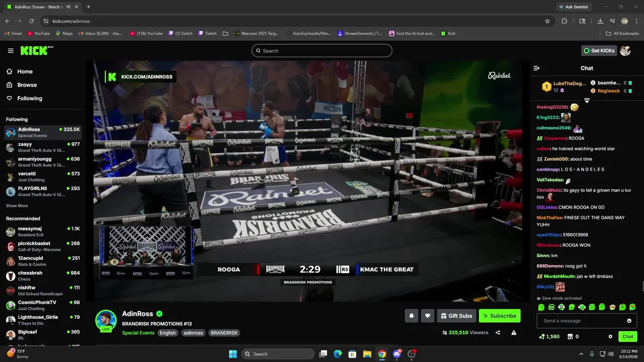Collapse the chat panel arrow
Image resolution: width=644 pixels, height=362 pixels.
click(537, 68)
